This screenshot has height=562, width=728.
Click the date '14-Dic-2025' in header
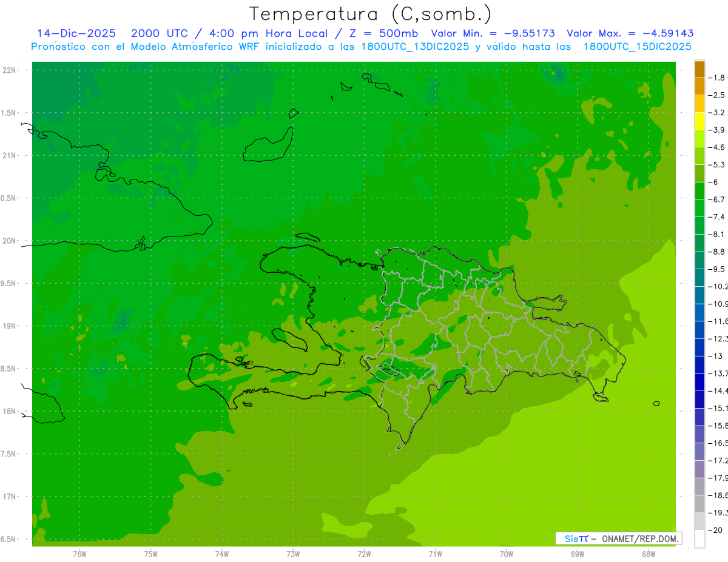point(76,33)
